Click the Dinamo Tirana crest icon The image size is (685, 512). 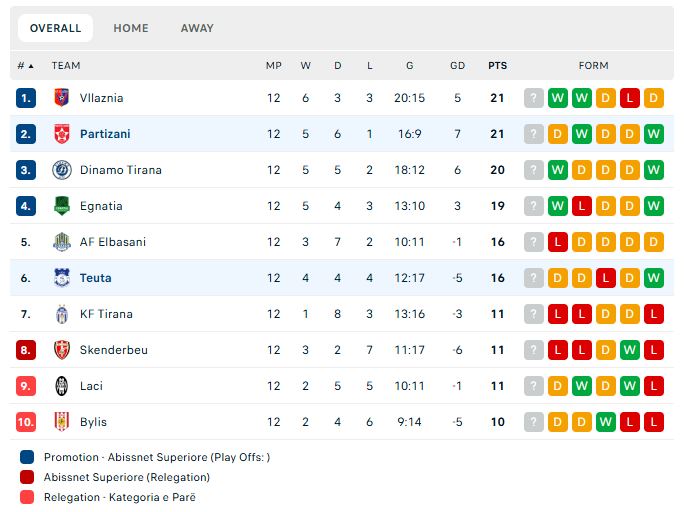click(x=62, y=170)
